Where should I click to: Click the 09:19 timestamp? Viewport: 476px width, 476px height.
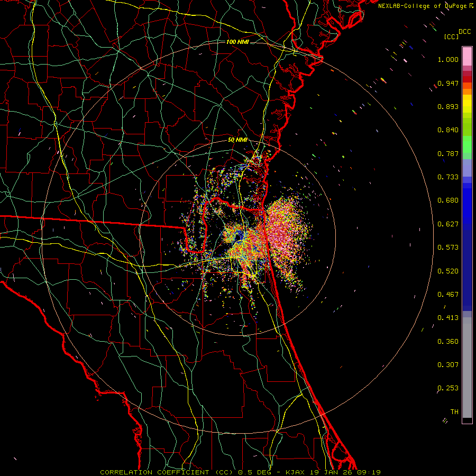coord(368,472)
